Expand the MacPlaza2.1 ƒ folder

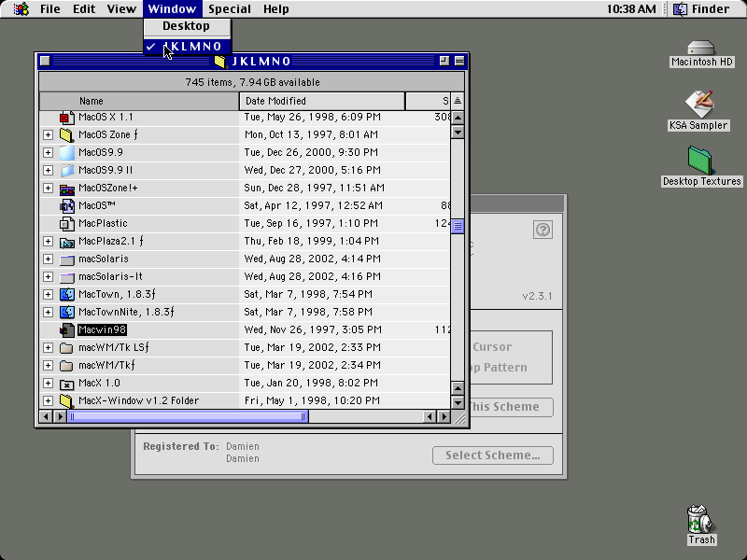[48, 242]
